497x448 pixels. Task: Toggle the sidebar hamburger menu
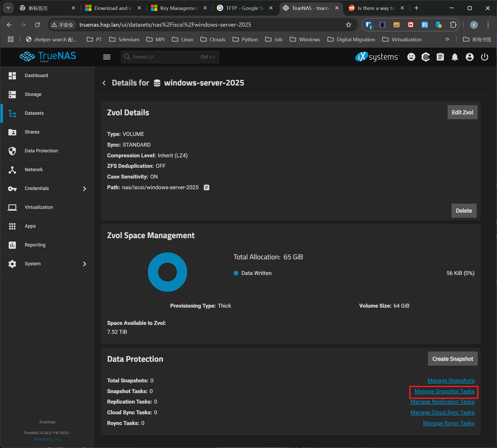[x=107, y=57]
